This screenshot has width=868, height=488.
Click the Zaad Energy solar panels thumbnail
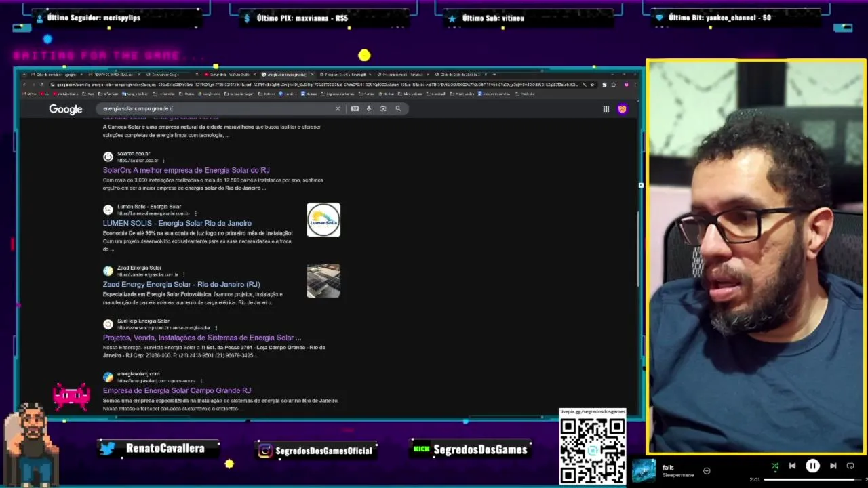tap(323, 281)
